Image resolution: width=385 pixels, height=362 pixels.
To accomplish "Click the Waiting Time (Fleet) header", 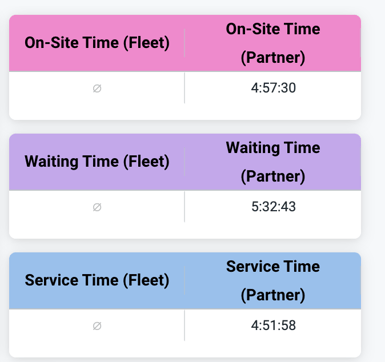I will (97, 162).
